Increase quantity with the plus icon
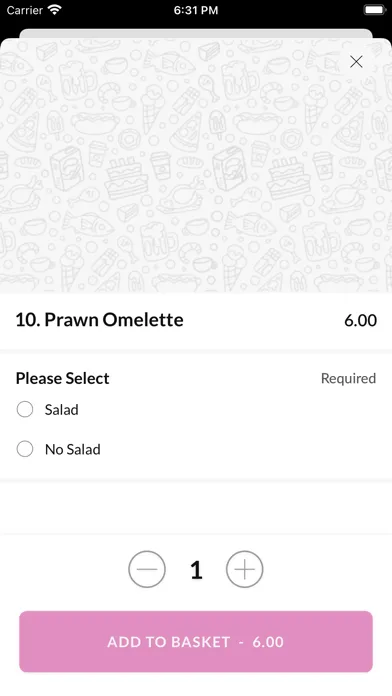The height and width of the screenshot is (696, 392). [x=245, y=569]
